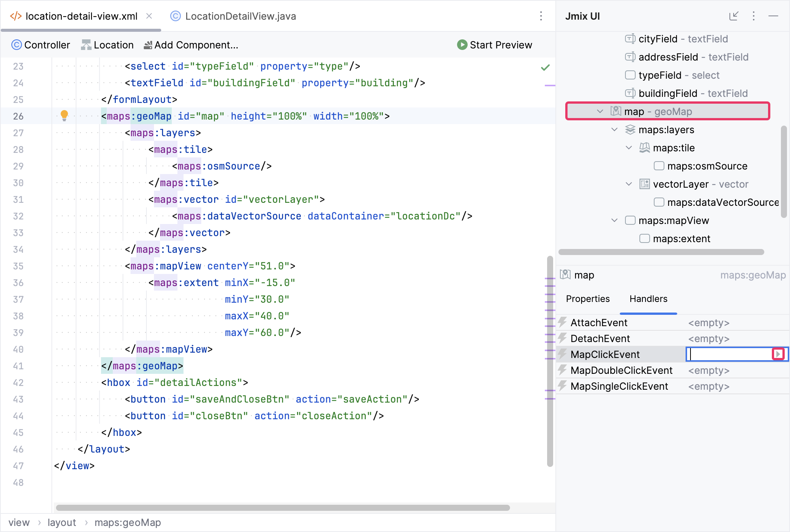Click the maps:tile layer icon
This screenshot has width=790, height=532.
click(645, 148)
